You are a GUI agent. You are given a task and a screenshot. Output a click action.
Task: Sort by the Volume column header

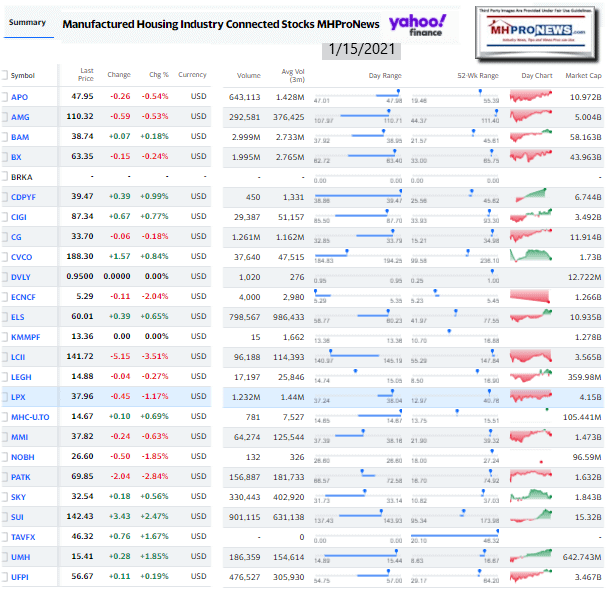point(249,75)
